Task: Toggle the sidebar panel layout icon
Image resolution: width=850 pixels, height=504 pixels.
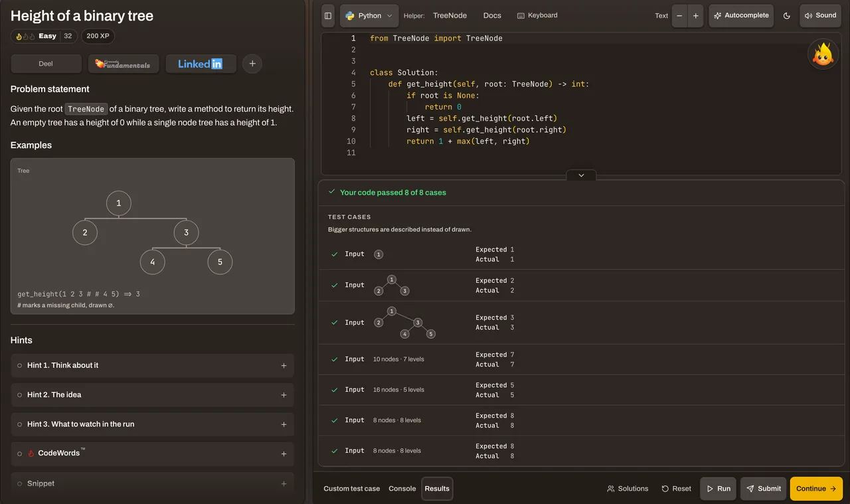Action: tap(328, 16)
